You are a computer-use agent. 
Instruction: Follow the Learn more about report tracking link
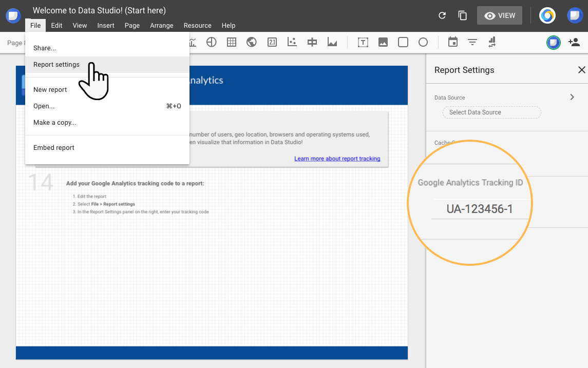pos(337,159)
